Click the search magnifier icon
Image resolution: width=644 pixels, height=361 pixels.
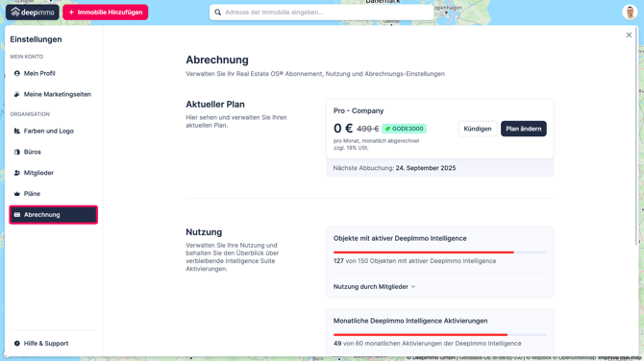pos(217,12)
